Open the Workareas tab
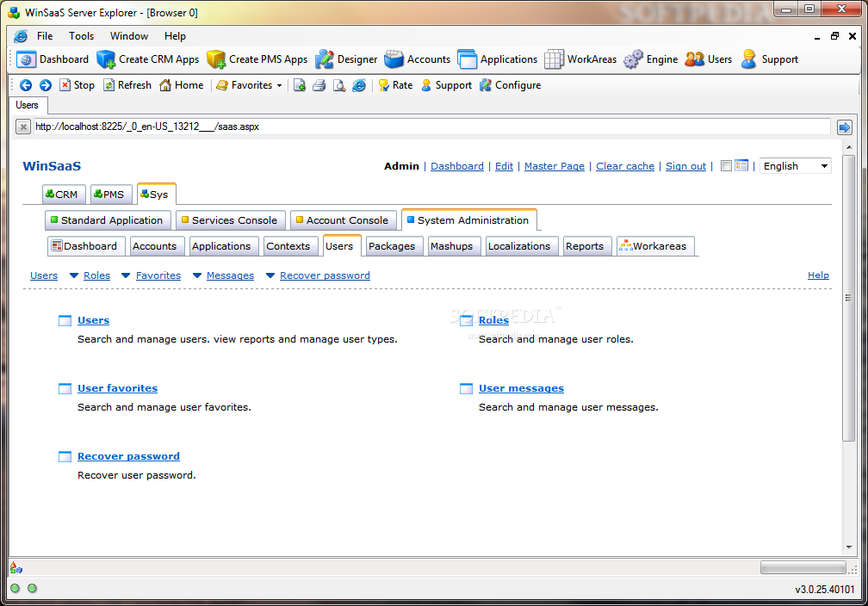 click(x=655, y=246)
